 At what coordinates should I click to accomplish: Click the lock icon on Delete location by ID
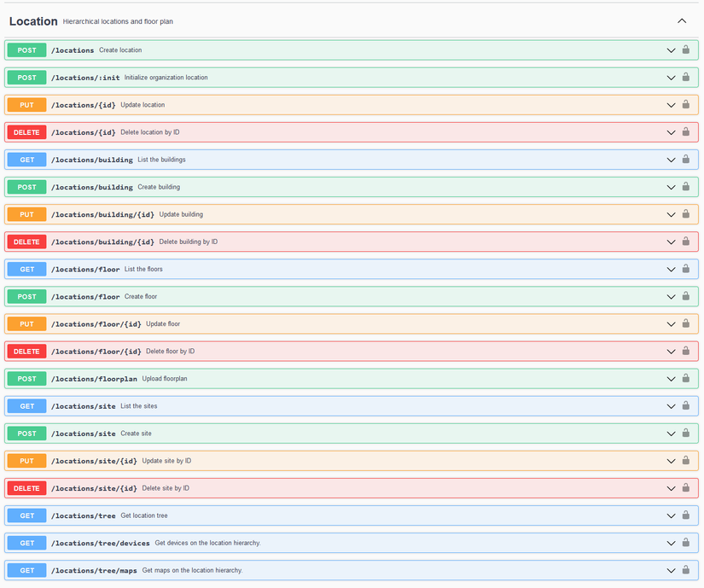685,132
